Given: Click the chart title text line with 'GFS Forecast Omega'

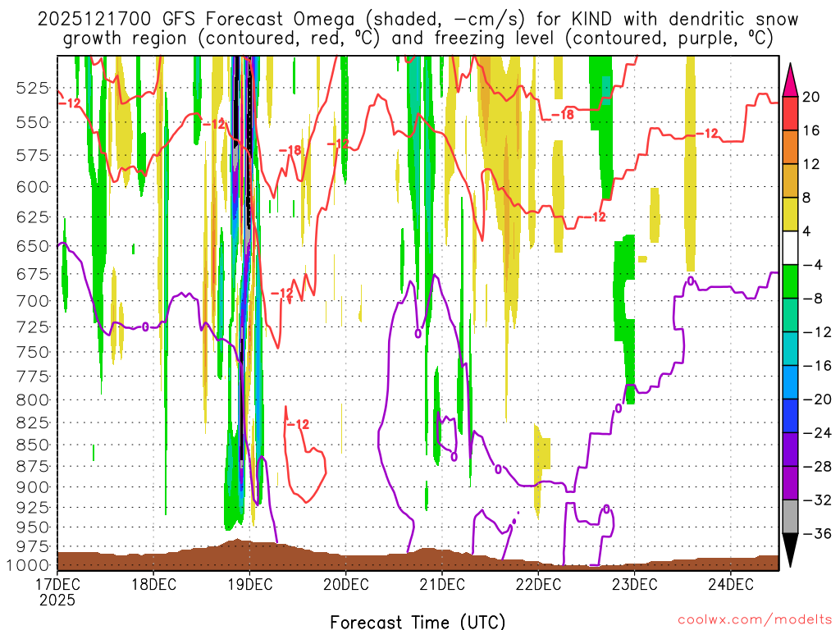Looking at the screenshot, I should click(x=418, y=20).
